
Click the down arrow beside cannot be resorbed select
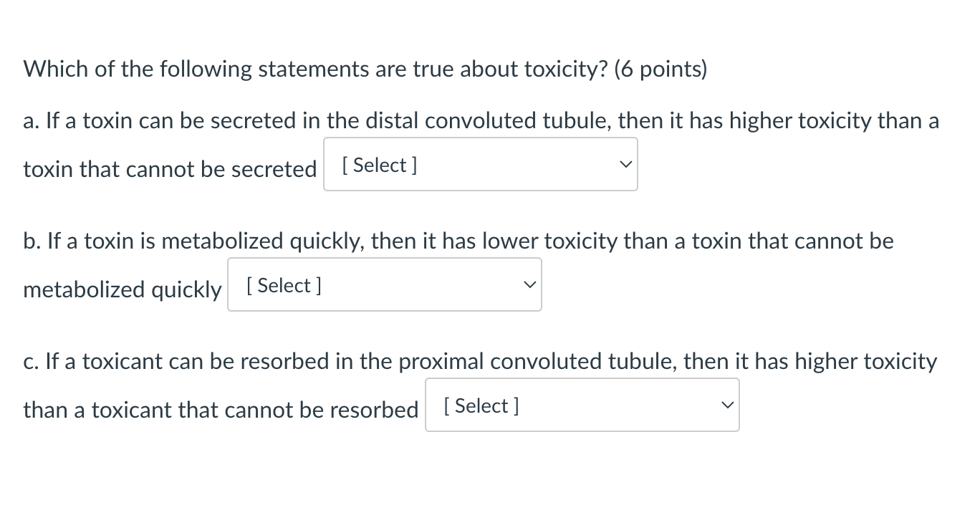(726, 405)
